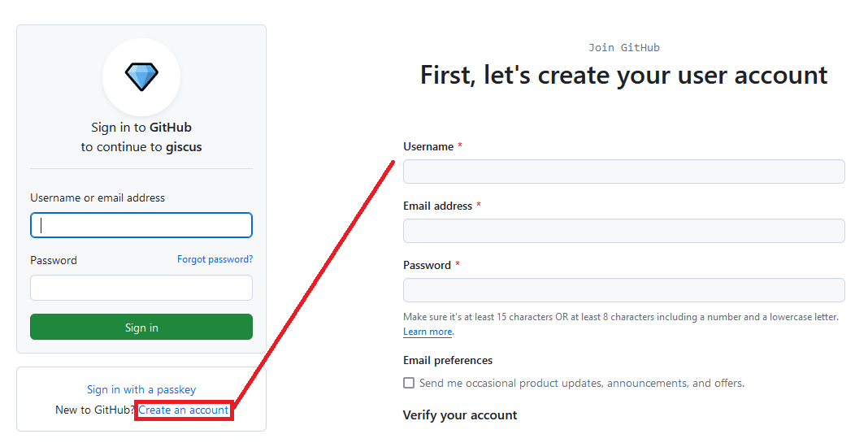Enable the occasional product updates checkbox
This screenshot has height=447, width=868.
tap(409, 383)
